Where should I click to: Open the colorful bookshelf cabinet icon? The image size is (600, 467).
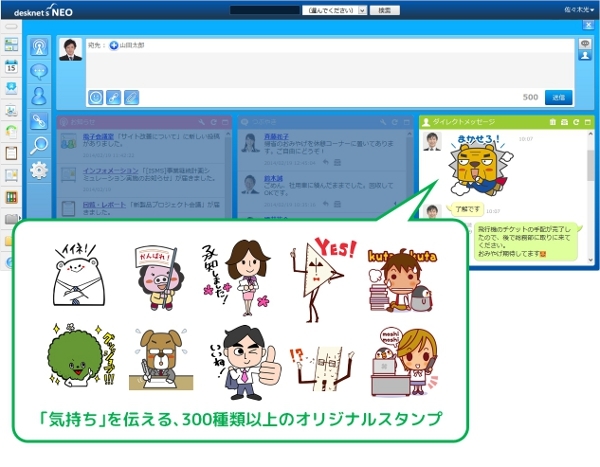(x=11, y=197)
